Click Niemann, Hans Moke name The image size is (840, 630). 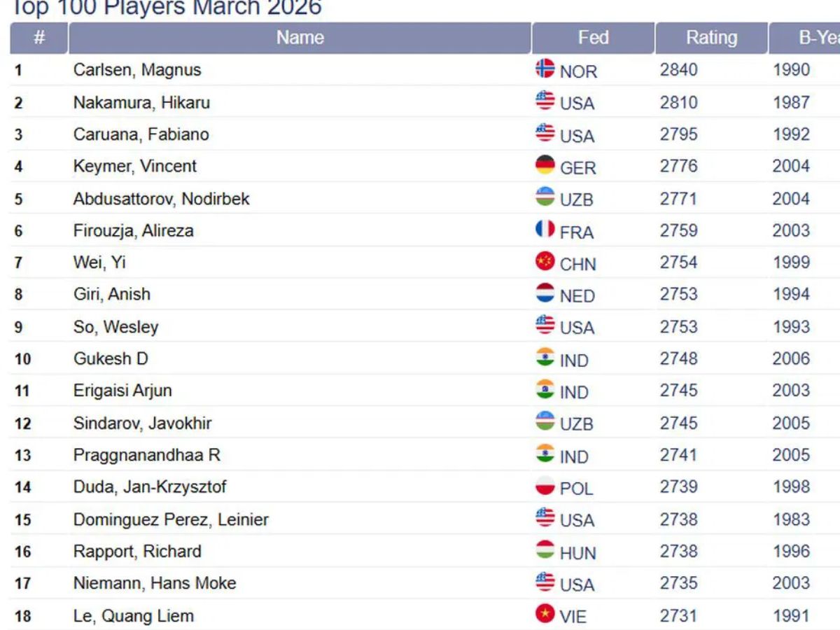click(x=155, y=583)
